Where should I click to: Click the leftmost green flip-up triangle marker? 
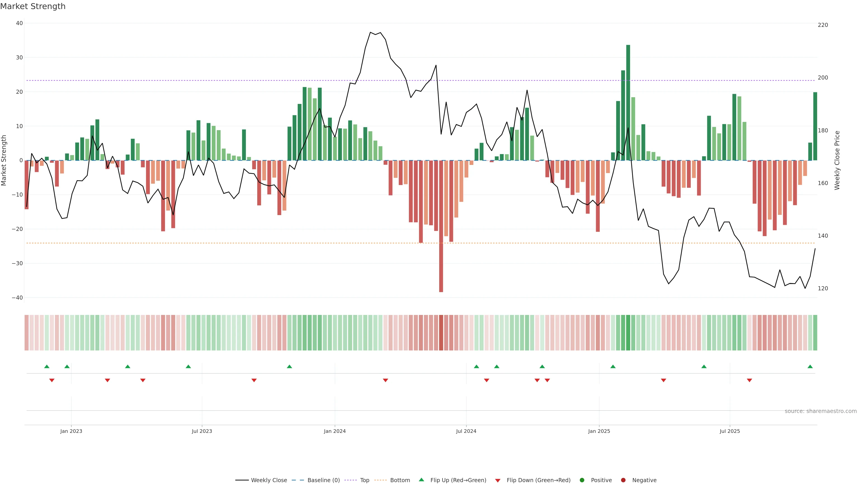(x=47, y=367)
